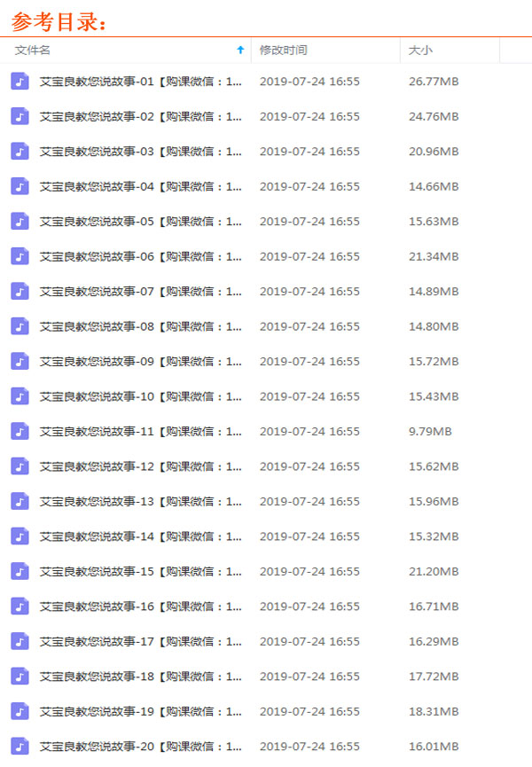Click the music icon beside file 20

tap(20, 747)
